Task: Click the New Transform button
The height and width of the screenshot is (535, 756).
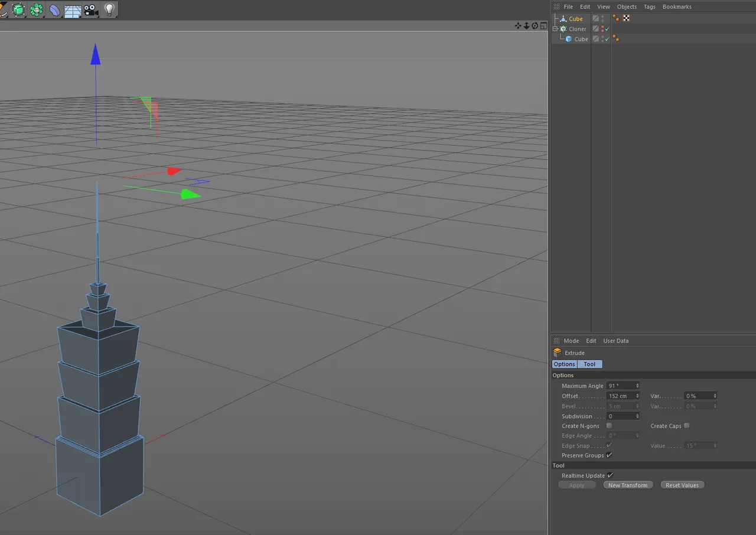Action: pos(627,485)
